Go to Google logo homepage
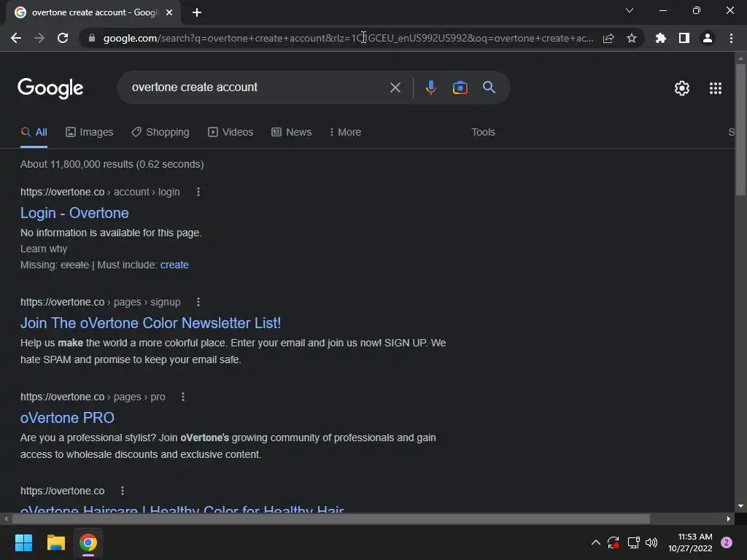This screenshot has height=560, width=747. [50, 88]
